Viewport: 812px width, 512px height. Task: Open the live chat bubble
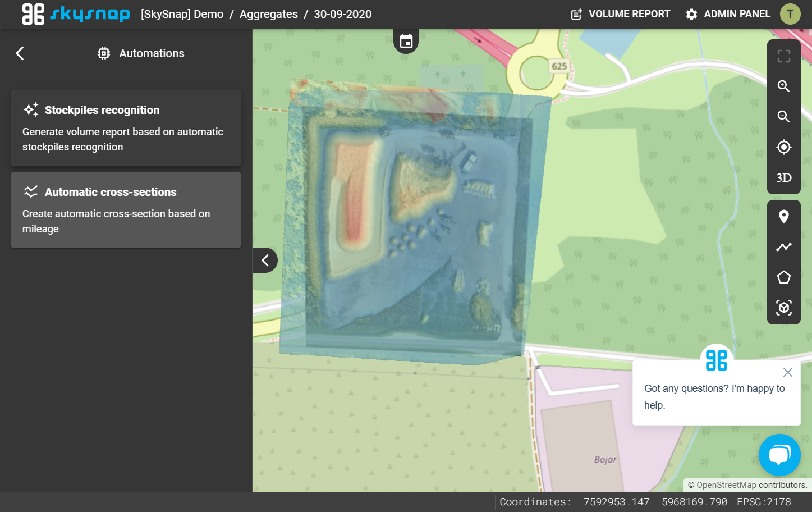pos(779,455)
